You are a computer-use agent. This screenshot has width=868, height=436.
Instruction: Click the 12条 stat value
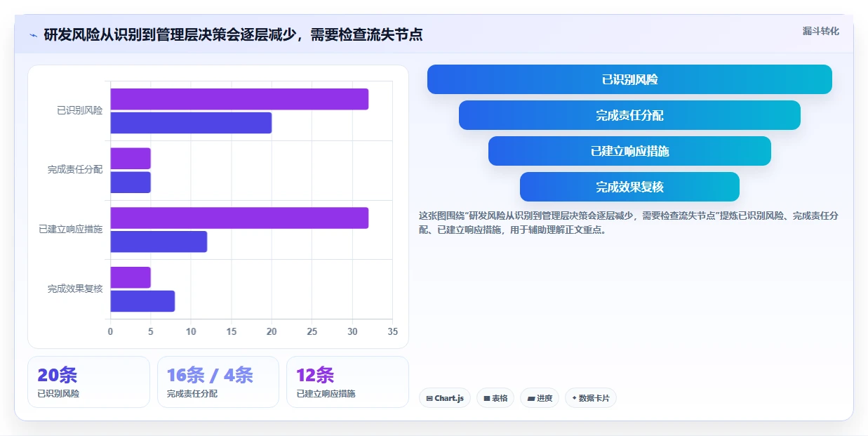point(316,376)
